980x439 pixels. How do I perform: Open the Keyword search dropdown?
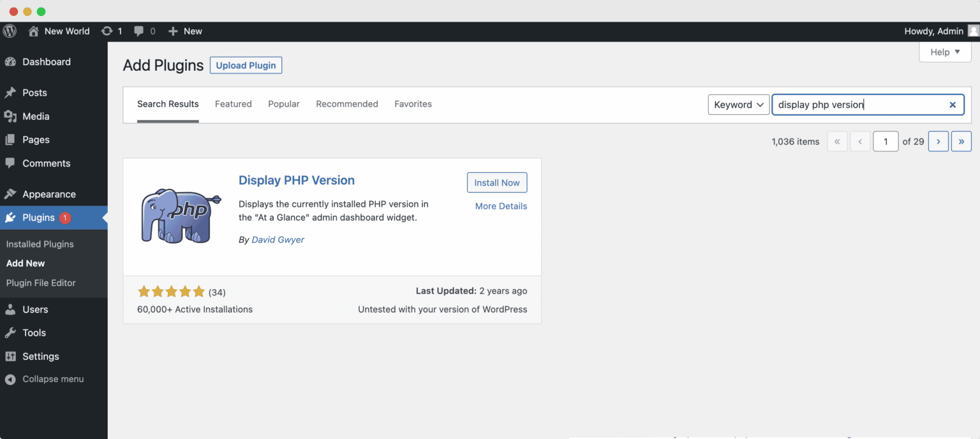pyautogui.click(x=738, y=104)
